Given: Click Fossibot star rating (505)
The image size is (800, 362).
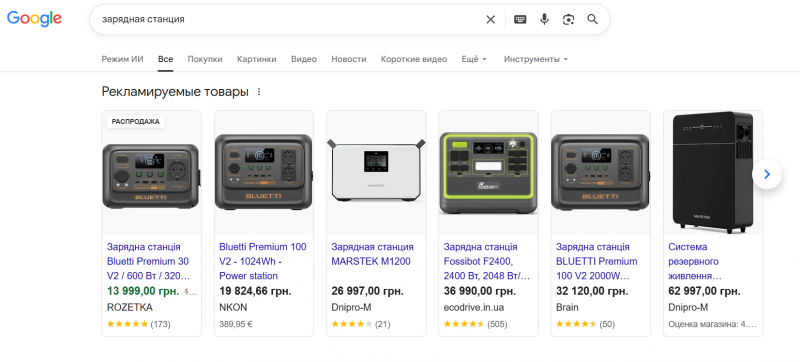Looking at the screenshot, I should tap(476, 324).
